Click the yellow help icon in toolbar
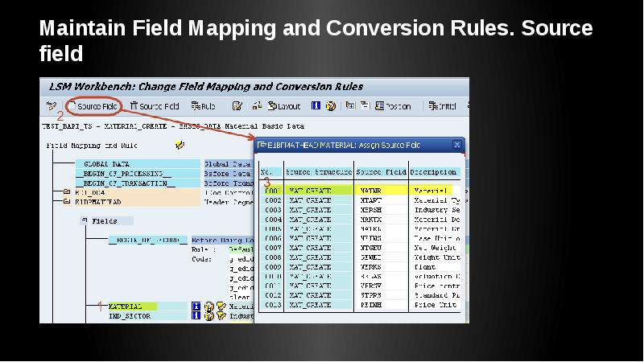 tap(331, 106)
